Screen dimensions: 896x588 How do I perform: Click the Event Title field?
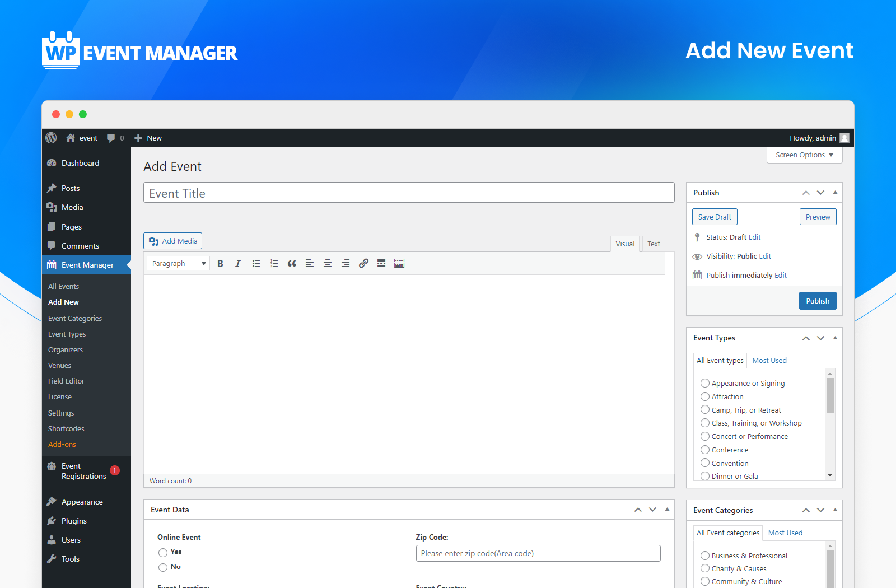tap(409, 193)
